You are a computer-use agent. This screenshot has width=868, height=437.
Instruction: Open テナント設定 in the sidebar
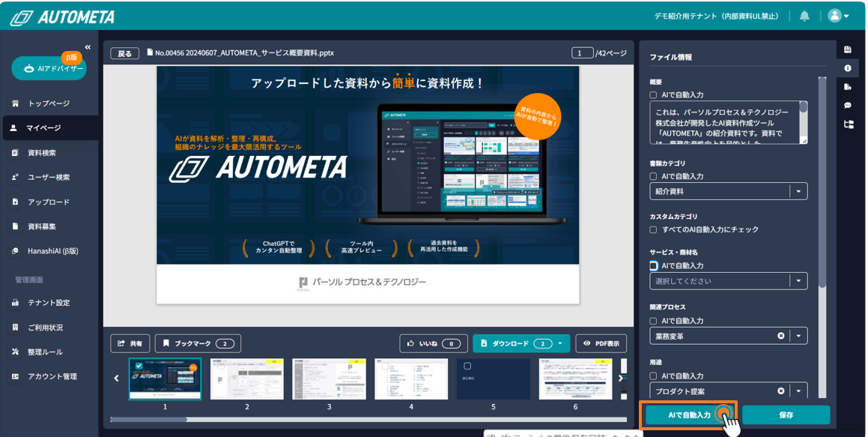[49, 303]
